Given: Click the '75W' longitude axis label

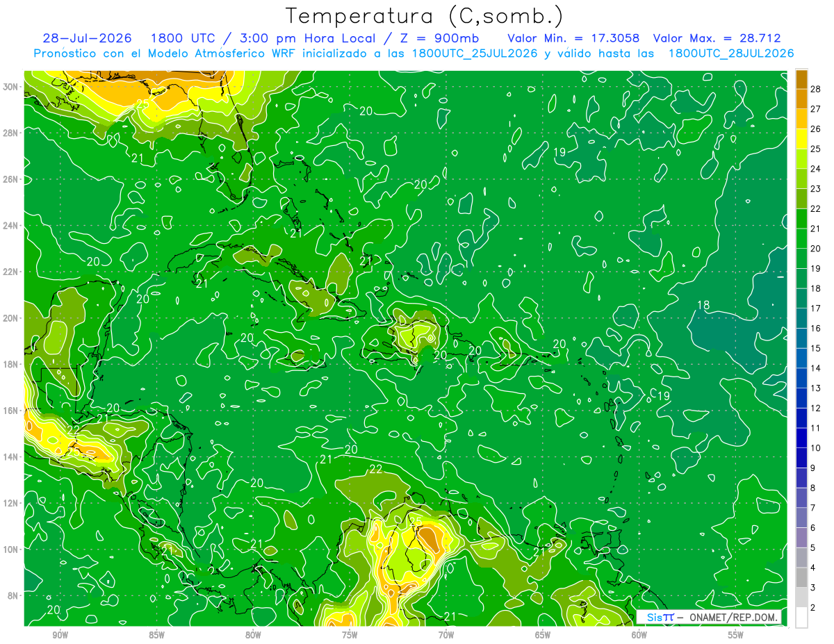Looking at the screenshot, I should [350, 635].
